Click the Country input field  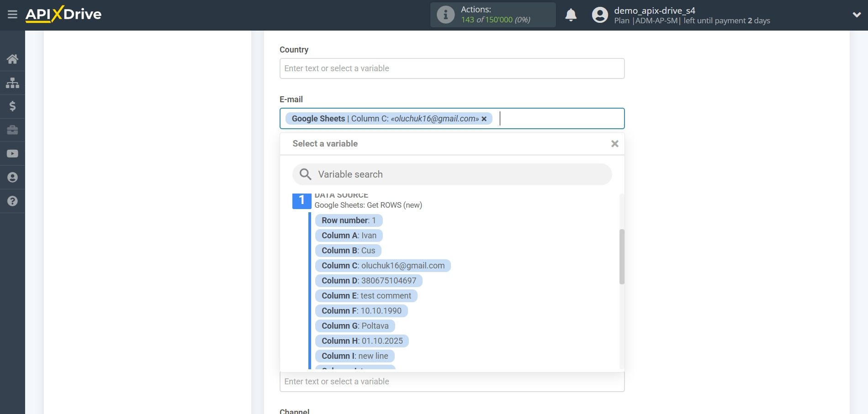[452, 68]
